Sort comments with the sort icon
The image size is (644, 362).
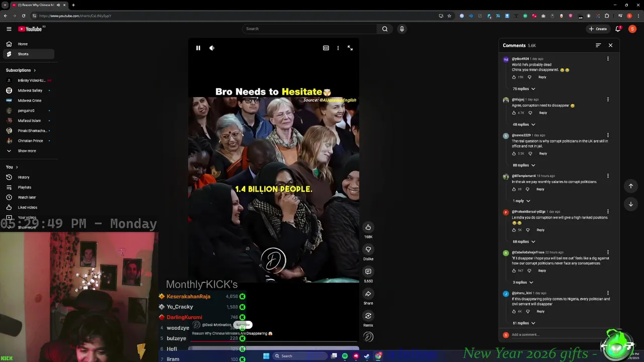pyautogui.click(x=598, y=45)
